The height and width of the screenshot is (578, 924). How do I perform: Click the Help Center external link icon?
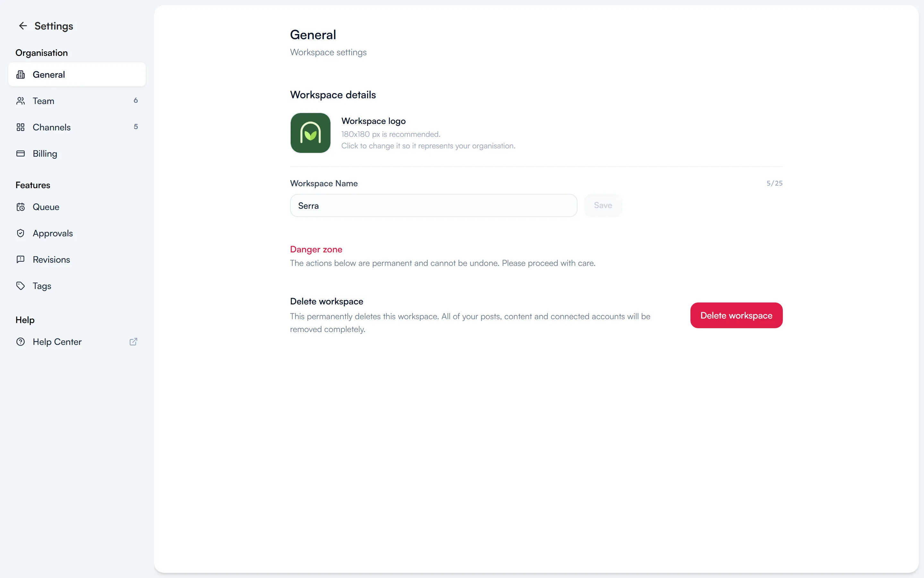(x=133, y=342)
